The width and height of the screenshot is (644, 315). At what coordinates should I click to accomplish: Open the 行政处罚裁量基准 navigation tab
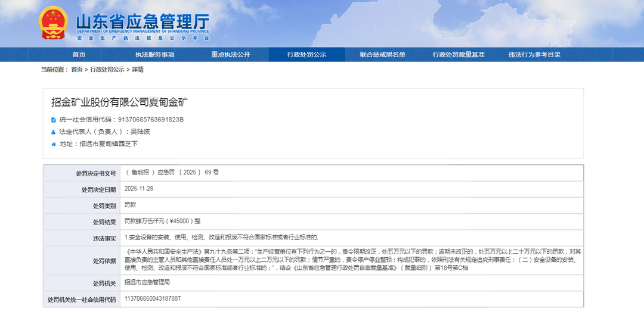pos(459,55)
